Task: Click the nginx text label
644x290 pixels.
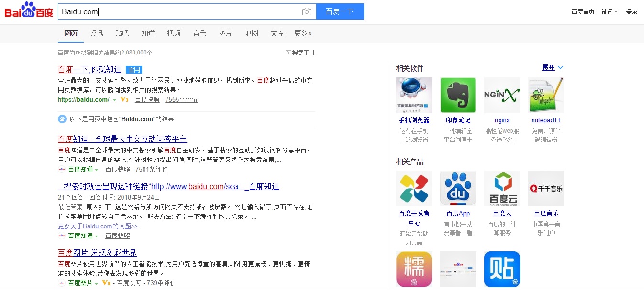Action: click(502, 120)
